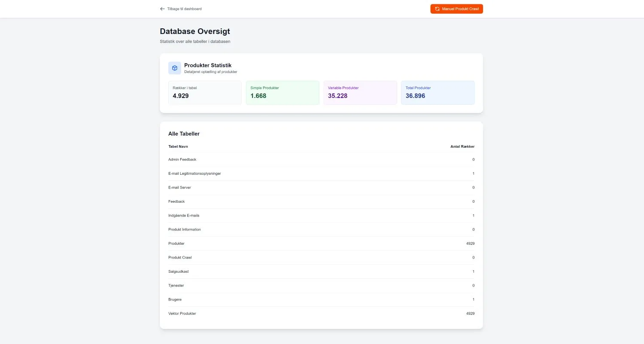The height and width of the screenshot is (344, 644).
Task: Select the Variable Produkter stat card
Action: (360, 92)
